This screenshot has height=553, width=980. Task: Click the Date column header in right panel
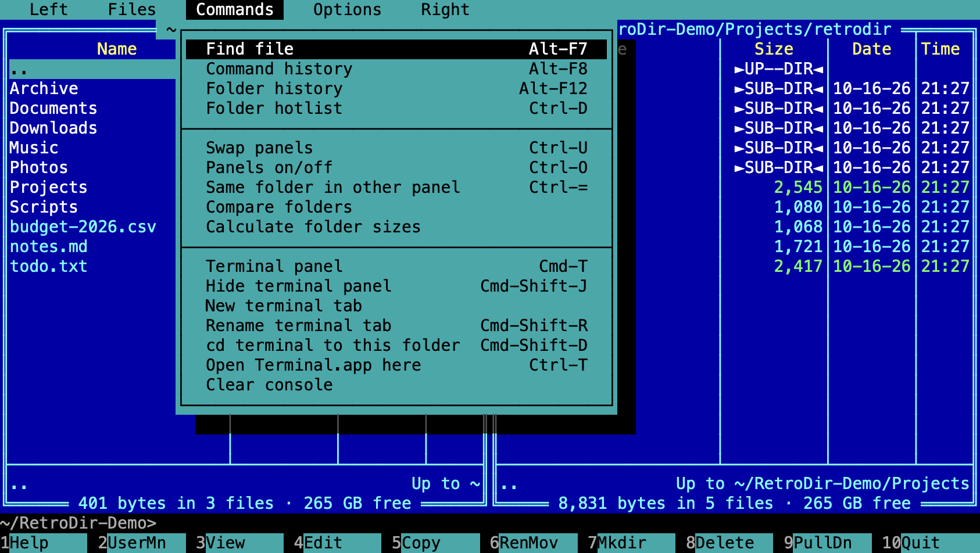(x=872, y=49)
